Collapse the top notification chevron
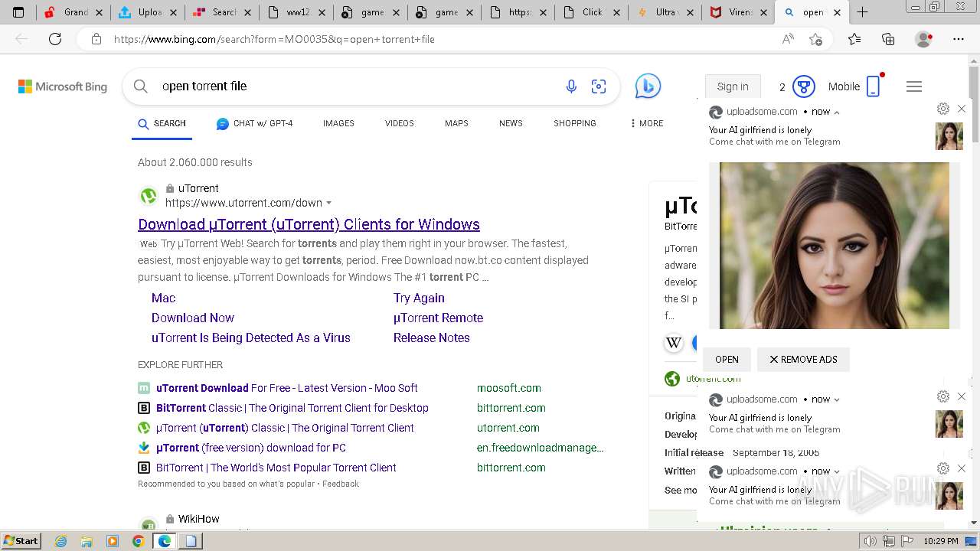The height and width of the screenshot is (551, 980). tap(837, 112)
